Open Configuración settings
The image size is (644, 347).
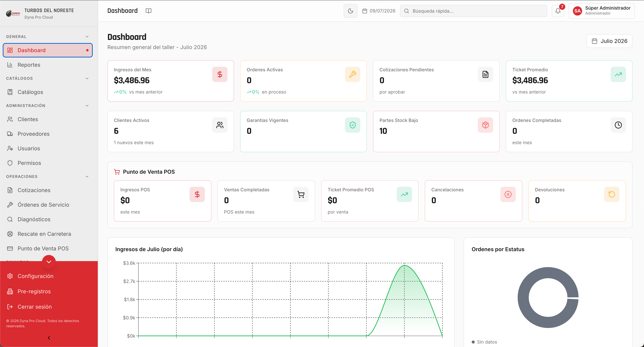pos(48,276)
